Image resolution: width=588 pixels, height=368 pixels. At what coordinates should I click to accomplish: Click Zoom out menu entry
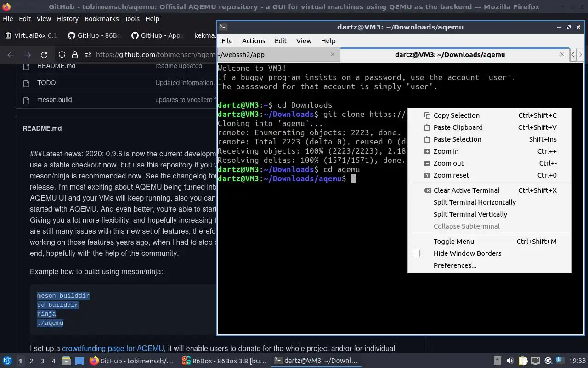(x=490, y=163)
